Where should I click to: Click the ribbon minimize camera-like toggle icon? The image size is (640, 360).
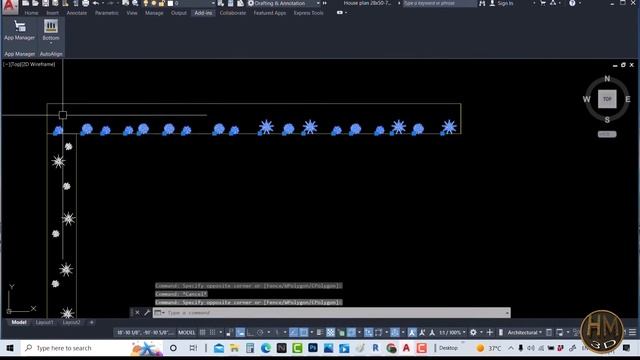340,13
